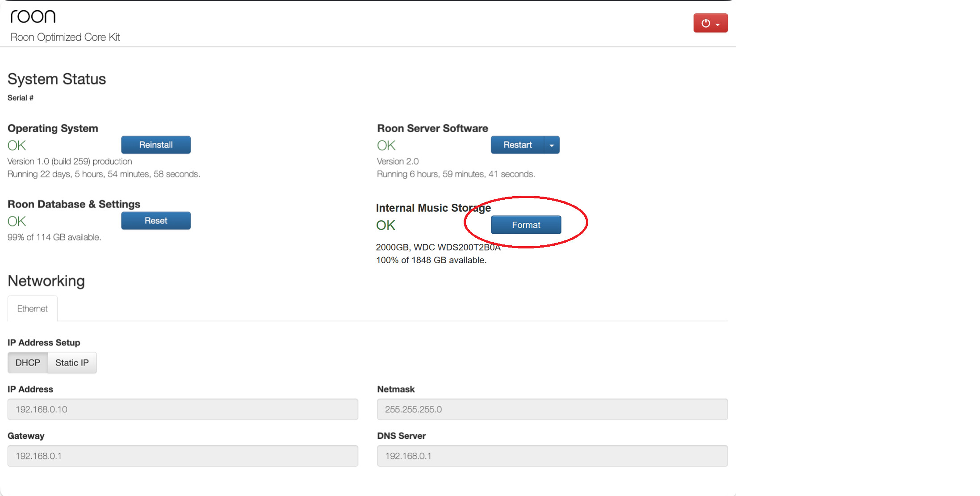Screen dimensions: 980x496
Task: Click the Internal Music Storage OK status
Action: click(x=385, y=225)
